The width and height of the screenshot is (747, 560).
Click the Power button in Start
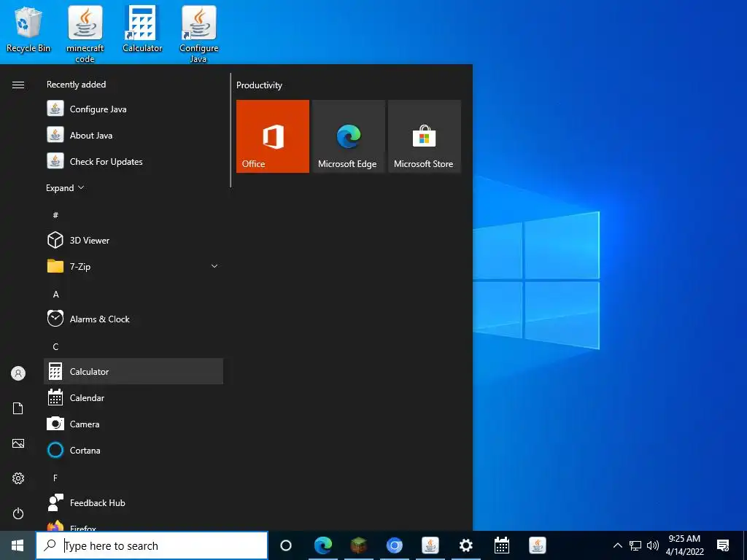coord(18,513)
